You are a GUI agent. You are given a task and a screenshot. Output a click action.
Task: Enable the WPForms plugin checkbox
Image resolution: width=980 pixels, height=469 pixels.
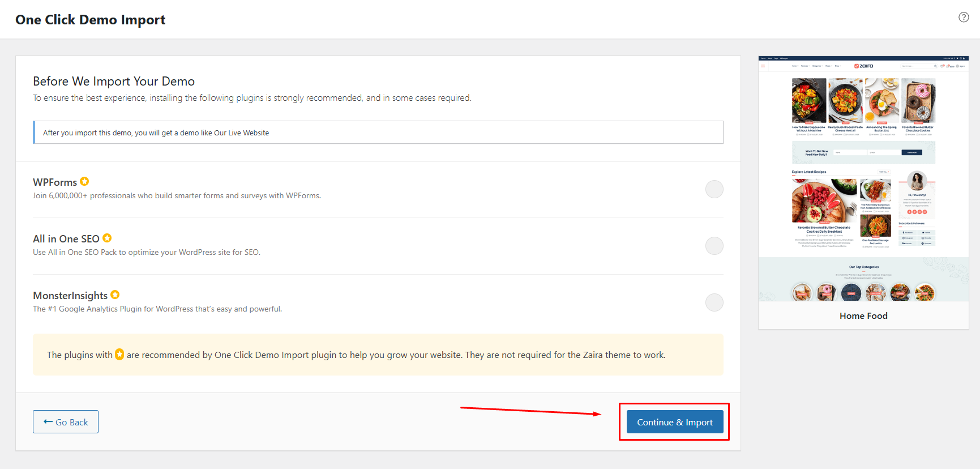[714, 189]
